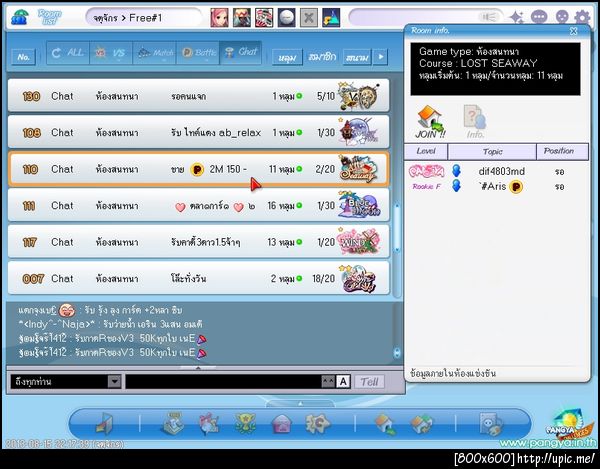The width and height of the screenshot is (600, 469).
Task: Select room 007 with 18/20 players
Action: click(x=199, y=278)
